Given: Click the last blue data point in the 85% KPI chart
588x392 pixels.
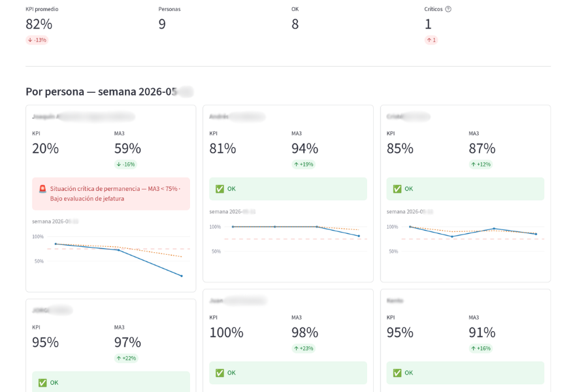Looking at the screenshot, I should click(536, 234).
